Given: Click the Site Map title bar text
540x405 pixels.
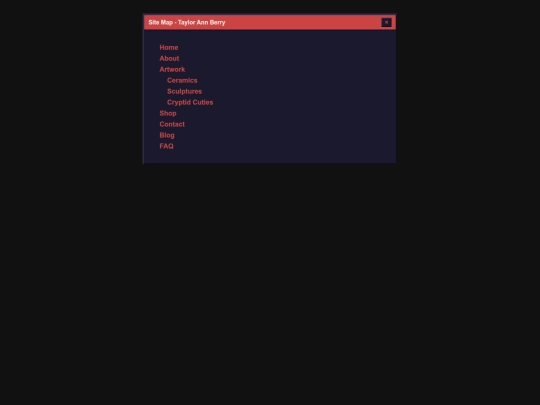Looking at the screenshot, I should (x=187, y=22).
